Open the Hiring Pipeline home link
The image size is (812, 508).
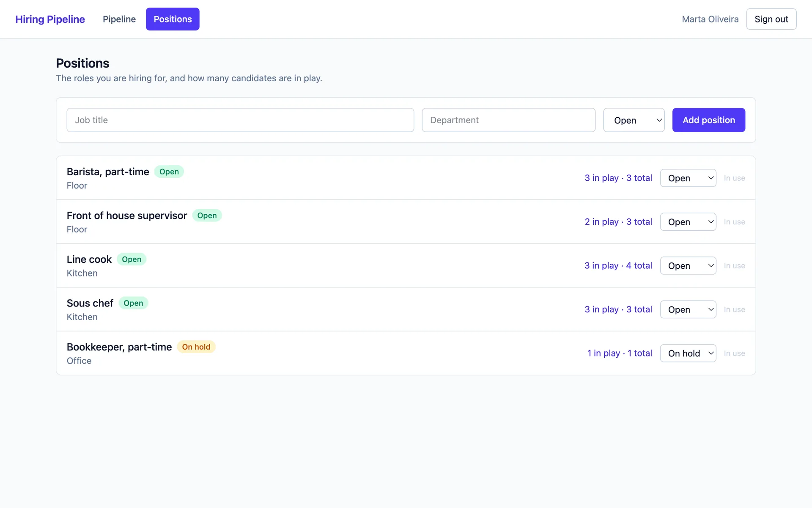click(x=50, y=19)
